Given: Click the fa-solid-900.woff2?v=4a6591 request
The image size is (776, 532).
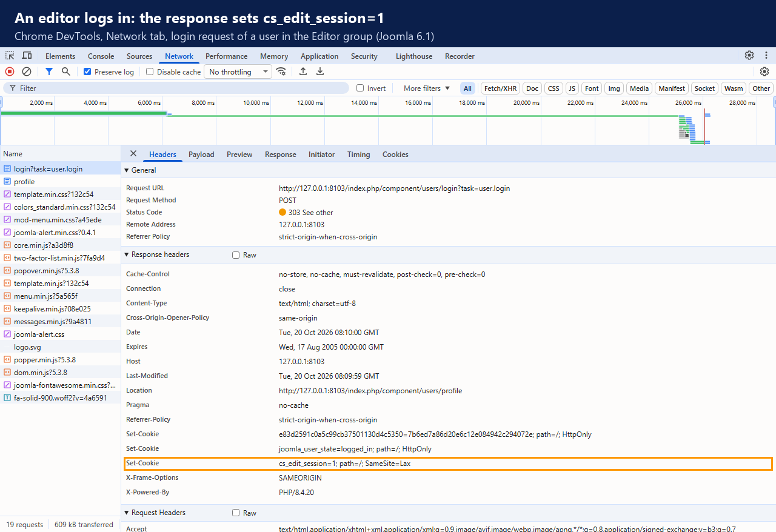Looking at the screenshot, I should (x=61, y=398).
